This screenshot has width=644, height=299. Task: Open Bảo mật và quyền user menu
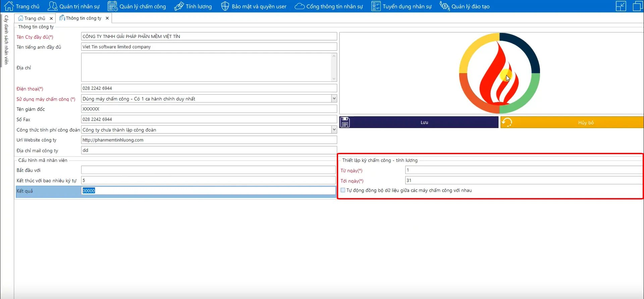(x=254, y=6)
